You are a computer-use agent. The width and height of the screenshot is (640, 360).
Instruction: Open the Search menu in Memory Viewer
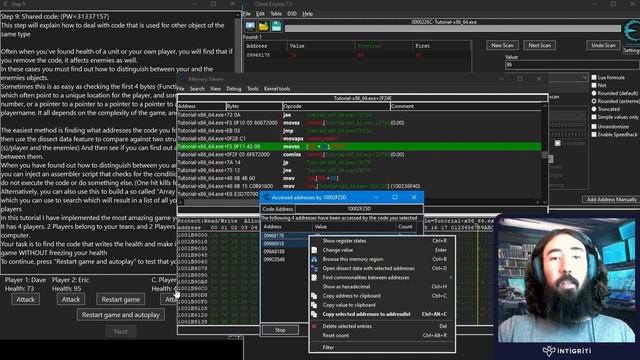[x=197, y=89]
